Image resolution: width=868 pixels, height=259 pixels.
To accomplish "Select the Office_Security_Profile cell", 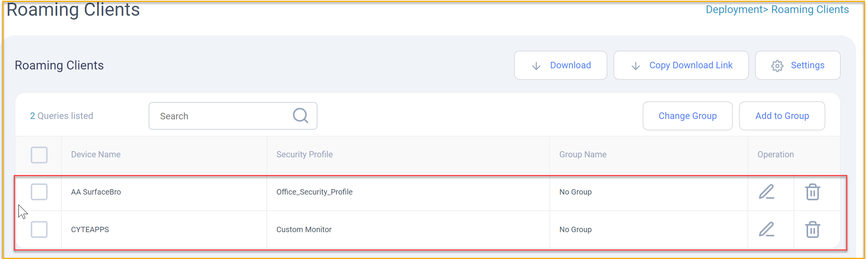I will [x=314, y=192].
